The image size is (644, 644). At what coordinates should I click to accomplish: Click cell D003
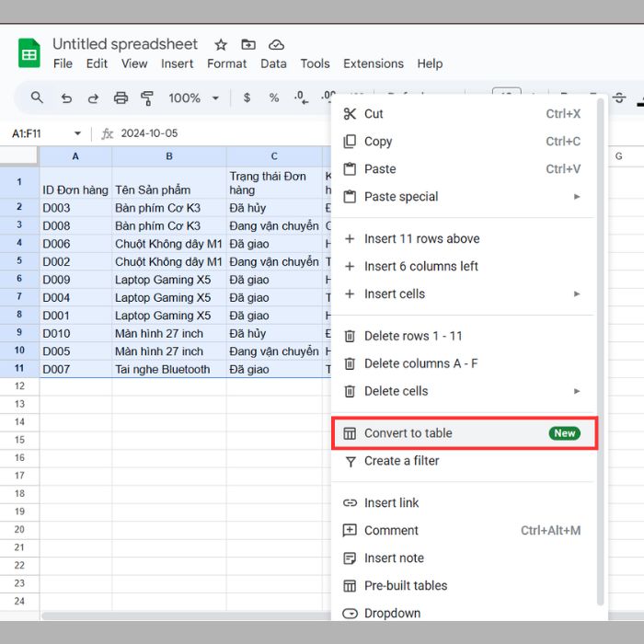(75, 208)
